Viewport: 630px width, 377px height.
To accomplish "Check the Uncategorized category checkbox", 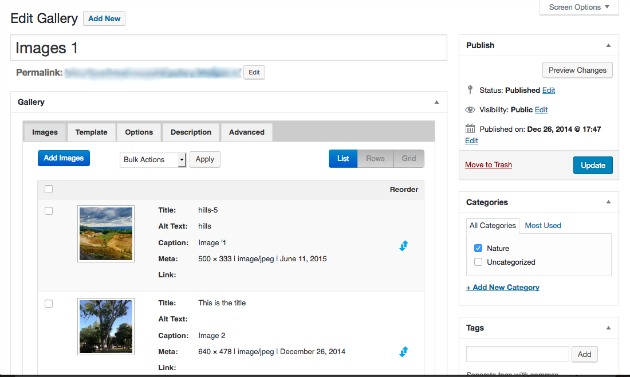I will coord(478,262).
